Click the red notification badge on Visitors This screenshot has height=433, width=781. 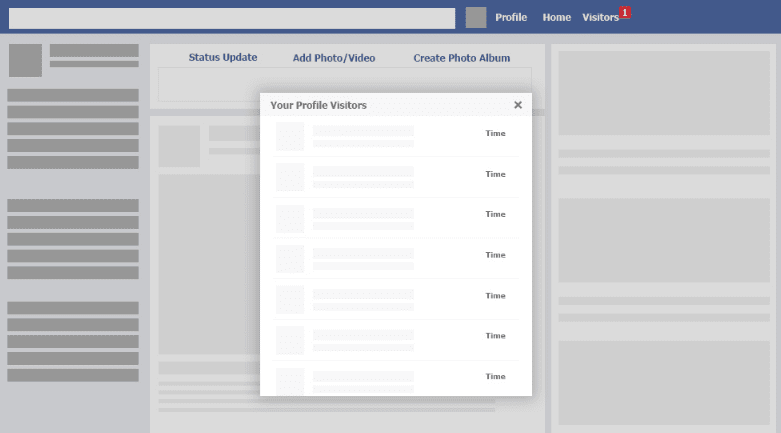pos(625,12)
